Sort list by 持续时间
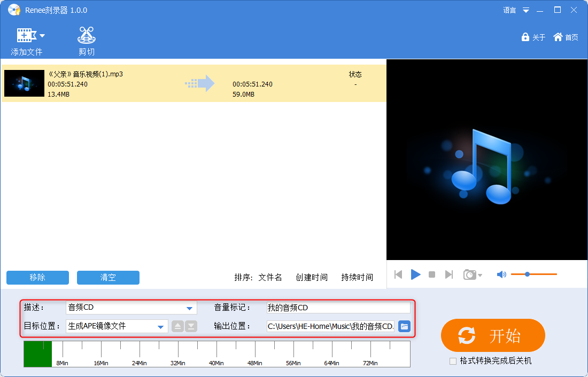This screenshot has height=377, width=588. pos(357,277)
